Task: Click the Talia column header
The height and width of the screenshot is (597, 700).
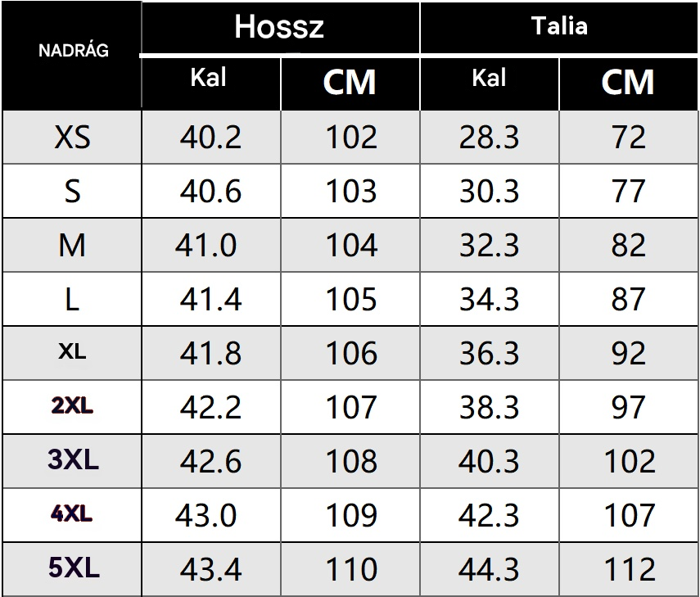Action: point(559,26)
